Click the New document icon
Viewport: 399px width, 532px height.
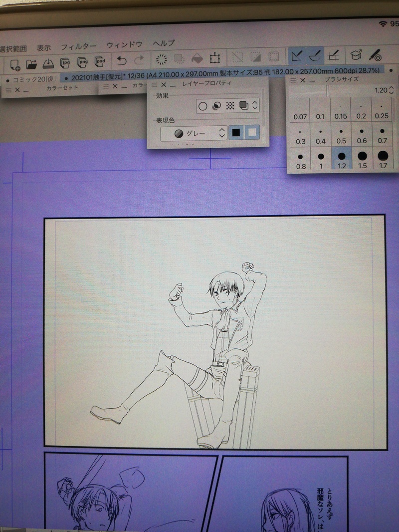pos(15,64)
